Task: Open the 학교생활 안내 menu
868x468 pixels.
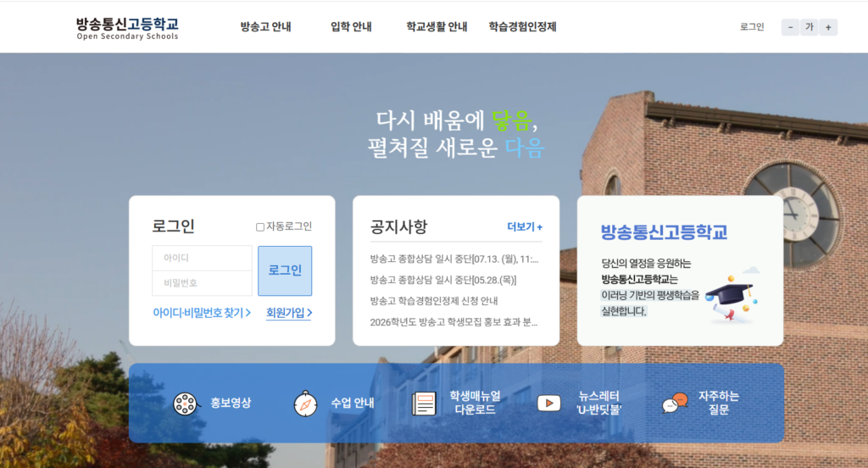Action: pos(437,26)
